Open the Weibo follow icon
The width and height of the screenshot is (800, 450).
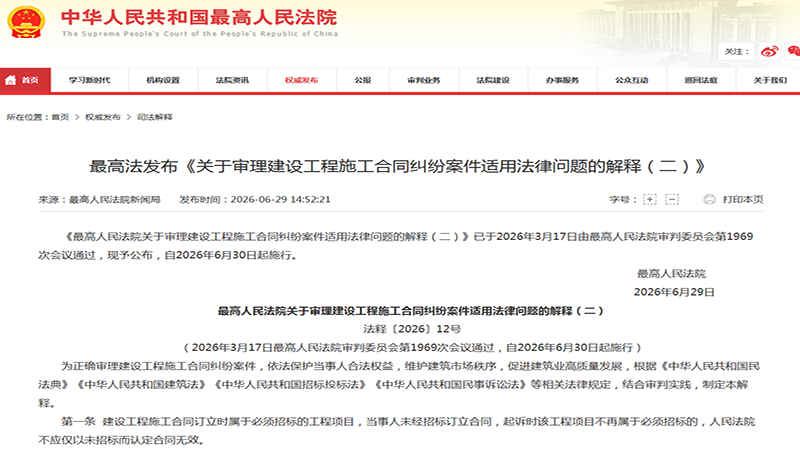(769, 51)
